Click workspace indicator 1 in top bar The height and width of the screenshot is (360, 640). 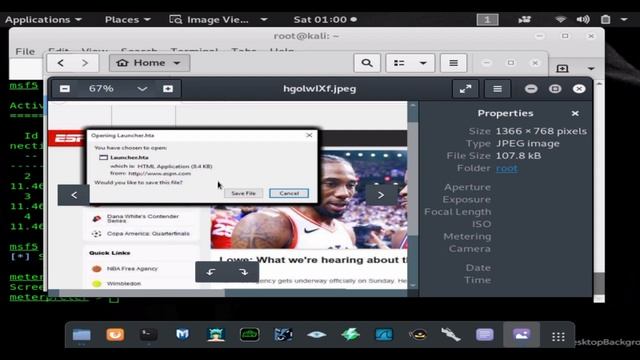pos(487,20)
